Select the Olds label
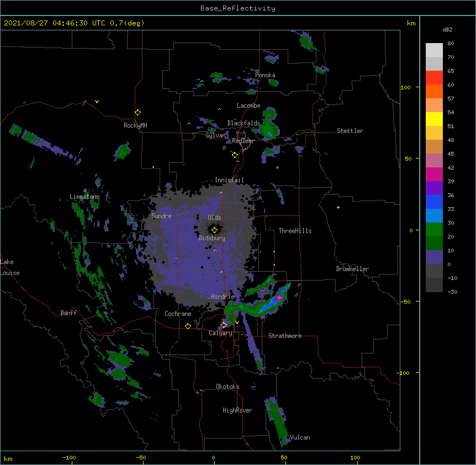 (x=214, y=218)
